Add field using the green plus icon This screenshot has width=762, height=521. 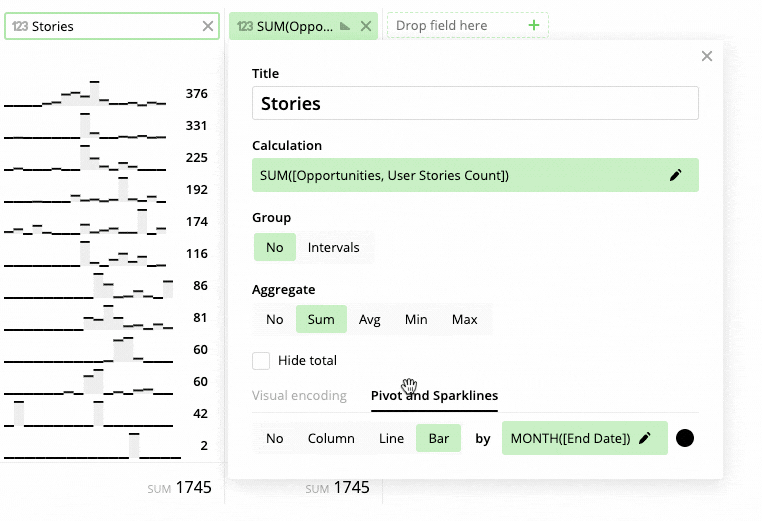534,25
